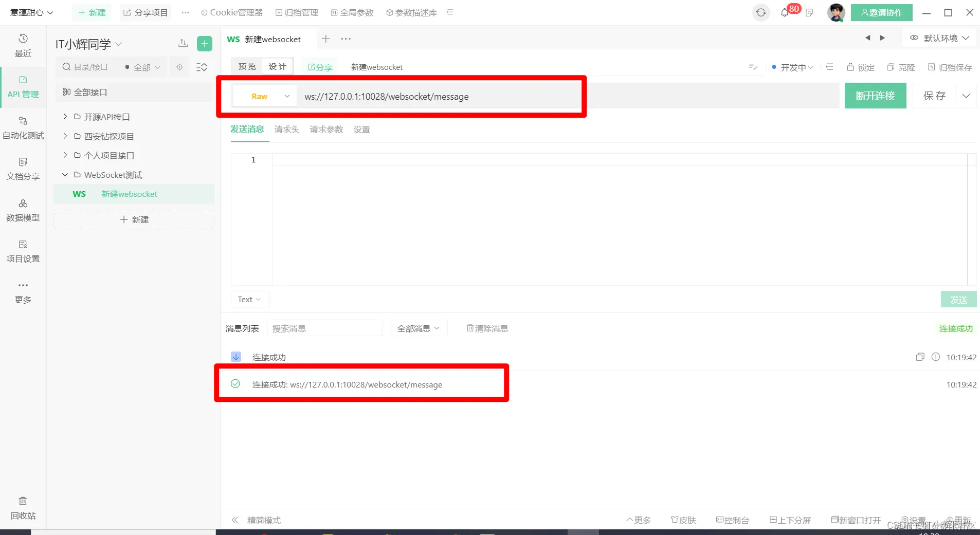Toggle 精简模式 at the bottom left
Screen dimensions: 980x535
pos(264,520)
